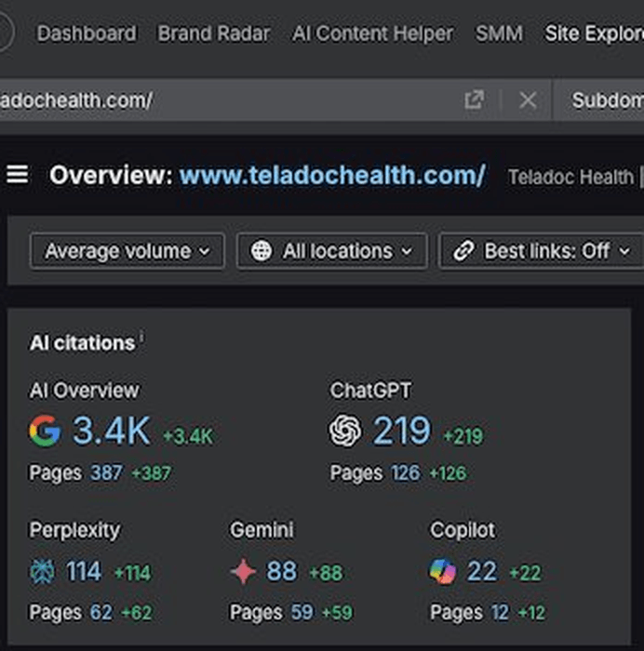
Task: Click the AI Overview label
Action: [x=85, y=391]
